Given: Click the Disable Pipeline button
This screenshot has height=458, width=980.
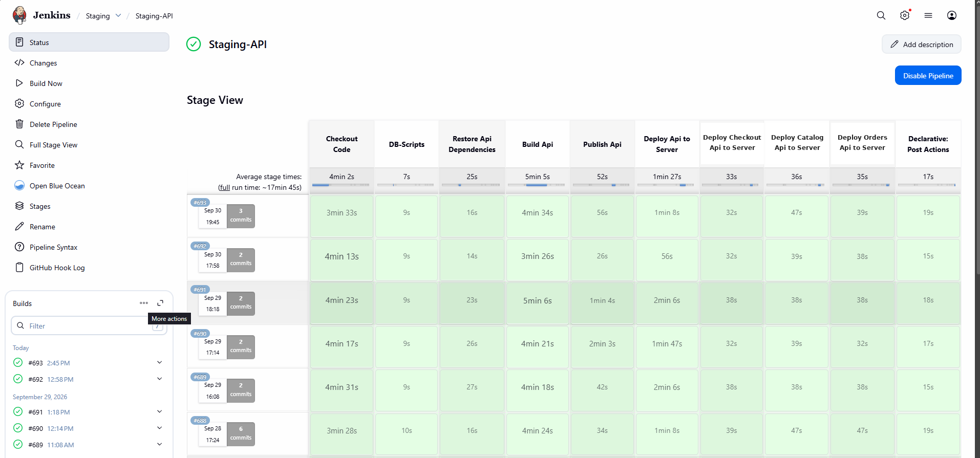Looking at the screenshot, I should click(x=928, y=75).
